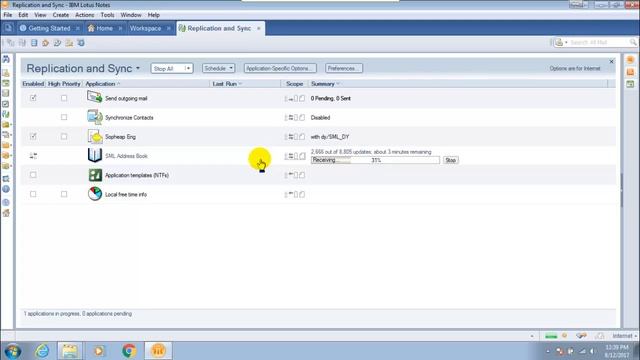Click the taskbar clock showing the time
Image resolution: width=640 pixels, height=360 pixels.
pyautogui.click(x=617, y=351)
